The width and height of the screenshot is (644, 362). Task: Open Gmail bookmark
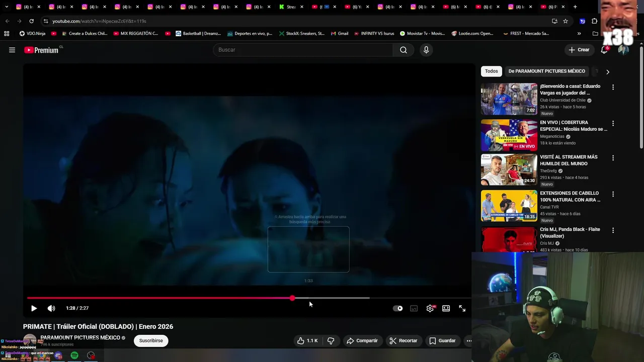[x=340, y=34]
